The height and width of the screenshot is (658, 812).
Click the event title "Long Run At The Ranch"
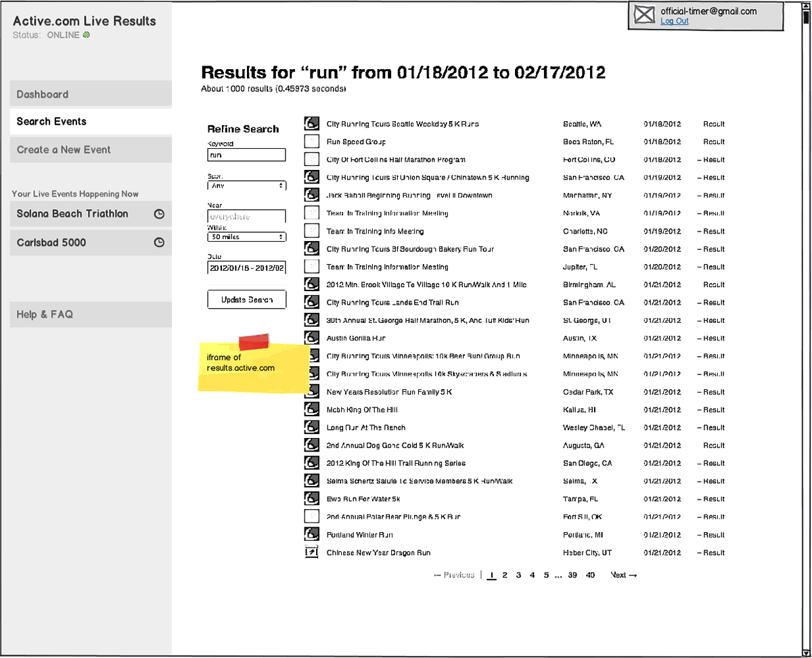click(x=366, y=427)
